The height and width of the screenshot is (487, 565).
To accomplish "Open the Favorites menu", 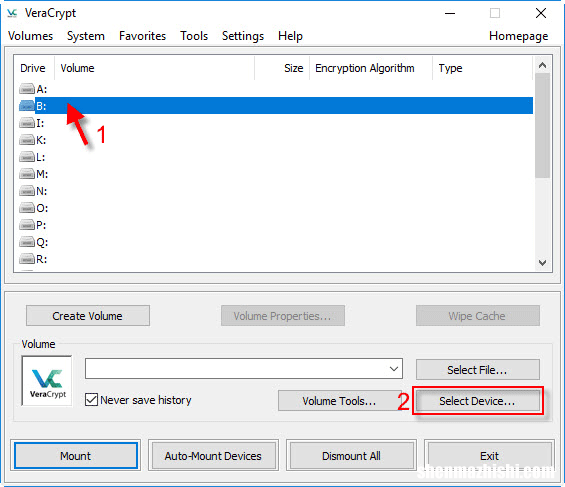I will click(143, 36).
